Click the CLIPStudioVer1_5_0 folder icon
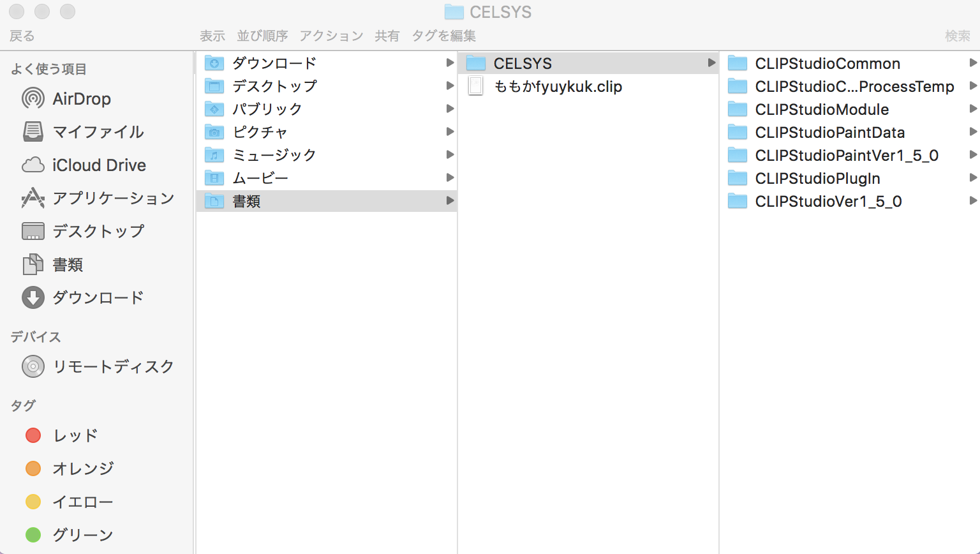Screen dimensions: 980x554 click(x=738, y=201)
